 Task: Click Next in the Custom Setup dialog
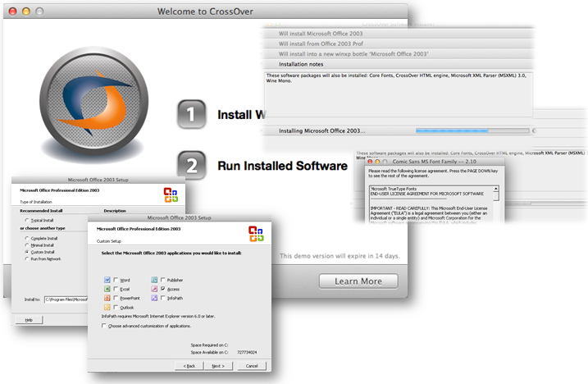coord(218,366)
